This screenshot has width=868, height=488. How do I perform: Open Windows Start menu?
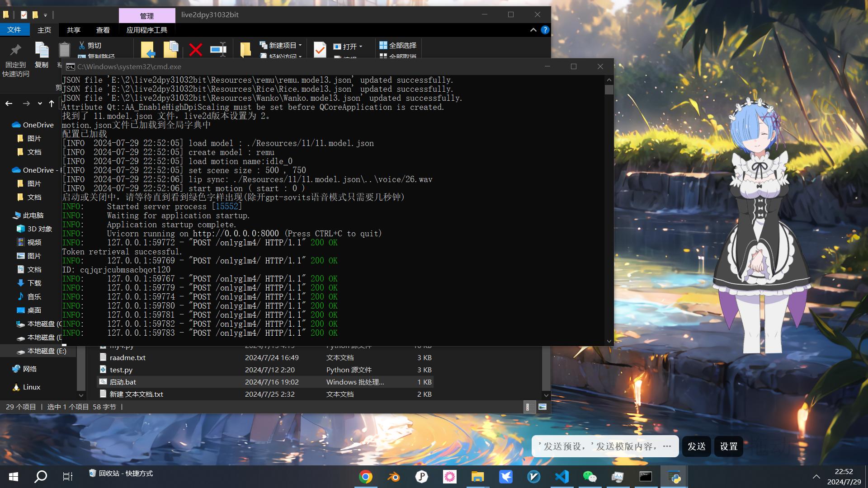14,477
